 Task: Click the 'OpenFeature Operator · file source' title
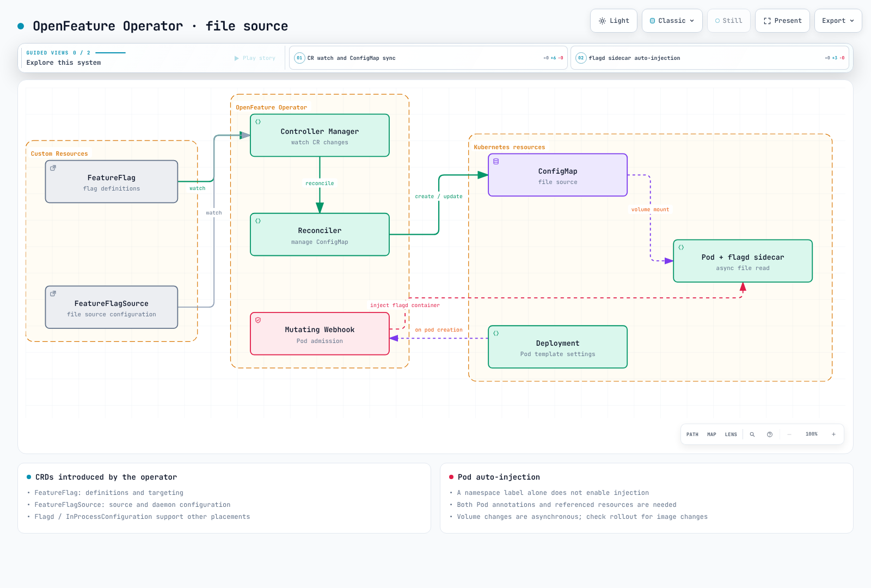(x=160, y=26)
